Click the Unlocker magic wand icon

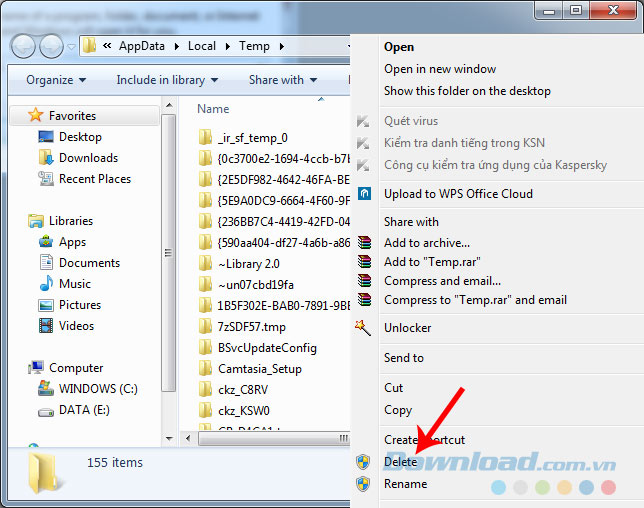(363, 328)
